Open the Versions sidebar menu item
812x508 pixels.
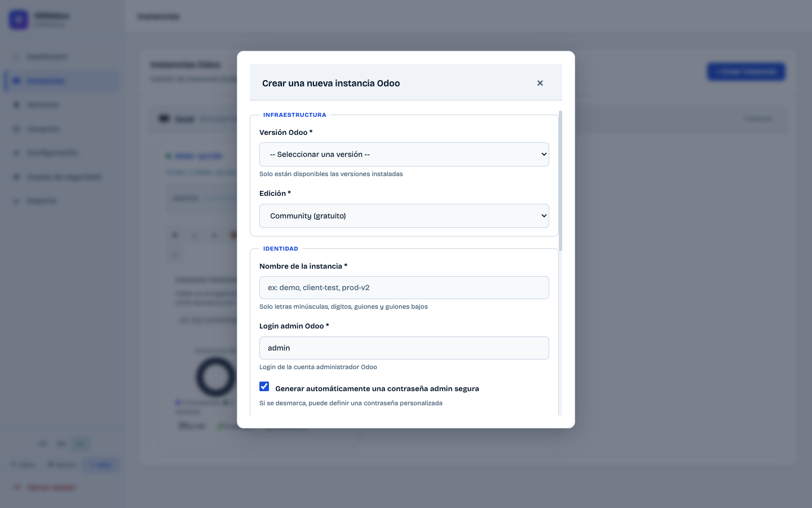(43, 105)
